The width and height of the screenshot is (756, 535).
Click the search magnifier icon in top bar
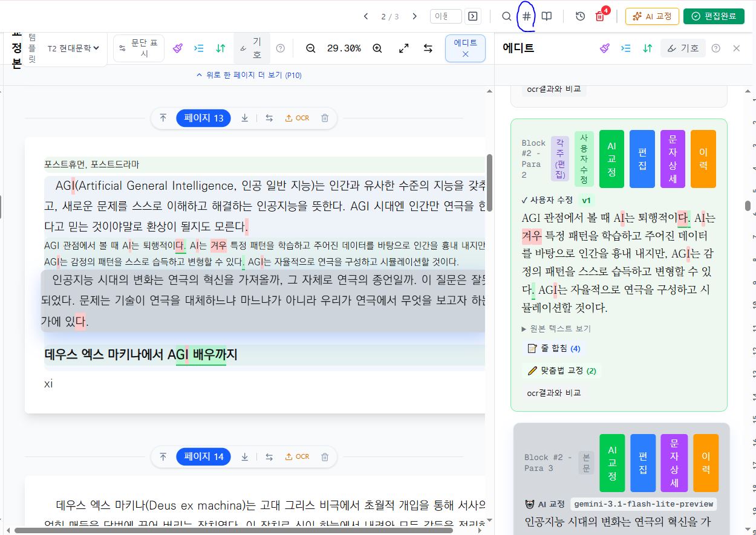point(507,16)
